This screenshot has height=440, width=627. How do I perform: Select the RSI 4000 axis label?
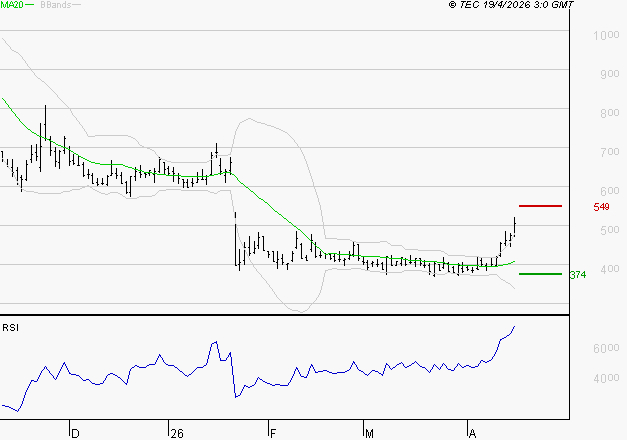pos(606,378)
